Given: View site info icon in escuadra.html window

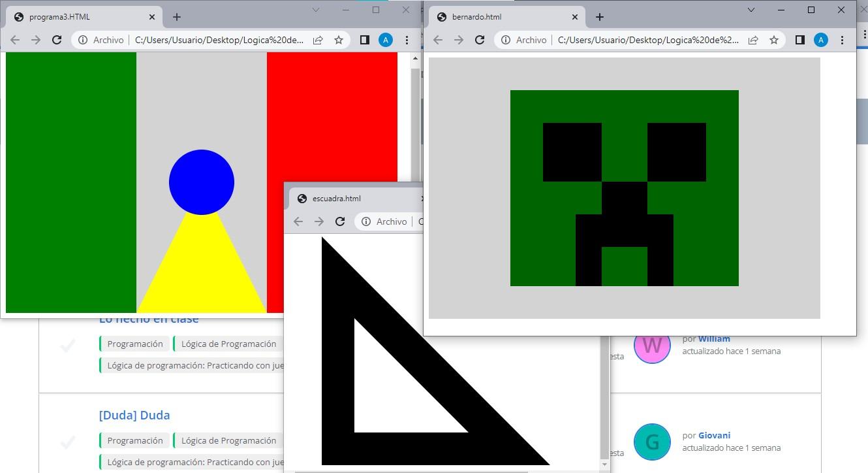Looking at the screenshot, I should pyautogui.click(x=366, y=221).
